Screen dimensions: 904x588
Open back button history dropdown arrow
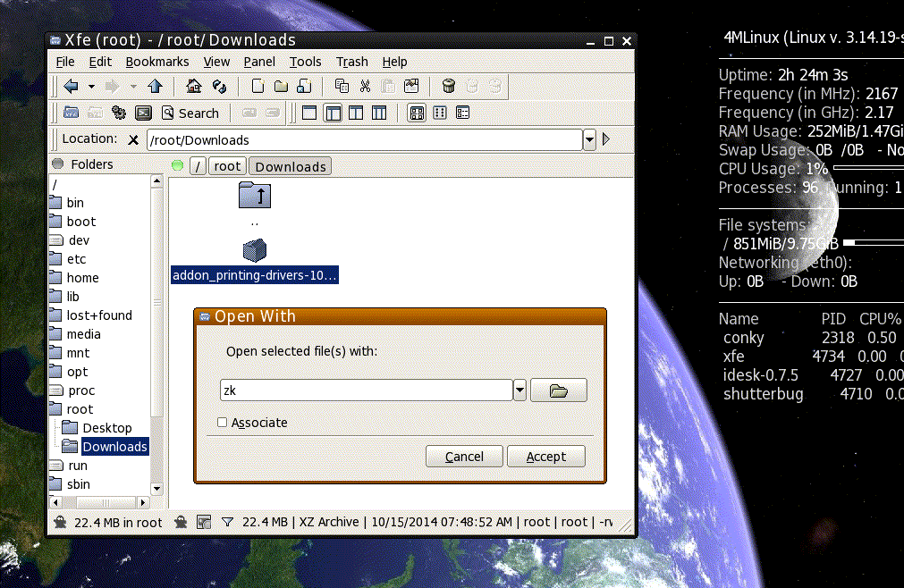pos(91,87)
